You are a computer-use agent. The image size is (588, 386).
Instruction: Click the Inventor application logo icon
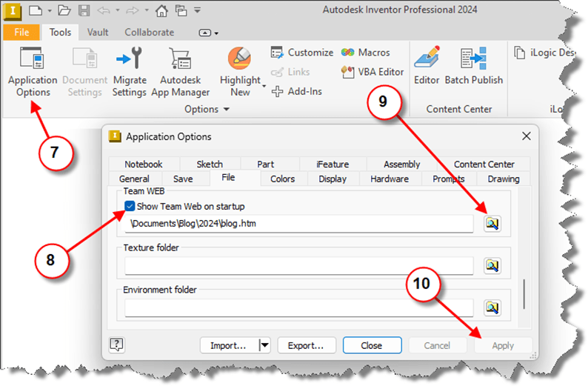point(13,11)
